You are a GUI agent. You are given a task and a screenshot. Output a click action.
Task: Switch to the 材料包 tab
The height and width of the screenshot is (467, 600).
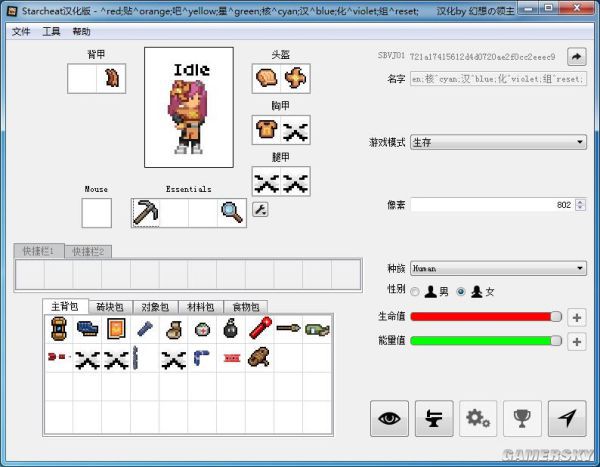[x=201, y=307]
